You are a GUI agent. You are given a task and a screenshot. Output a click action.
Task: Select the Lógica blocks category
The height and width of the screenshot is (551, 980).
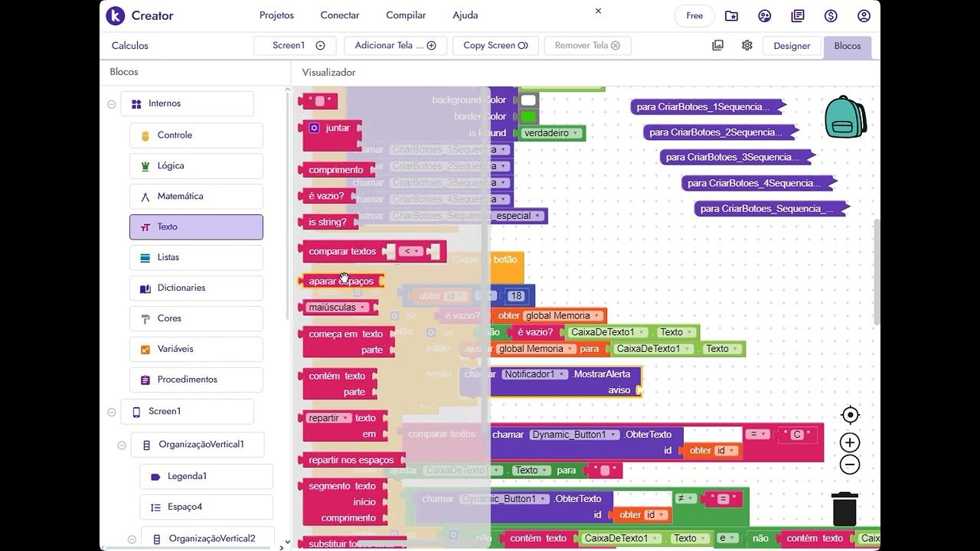[x=196, y=166]
